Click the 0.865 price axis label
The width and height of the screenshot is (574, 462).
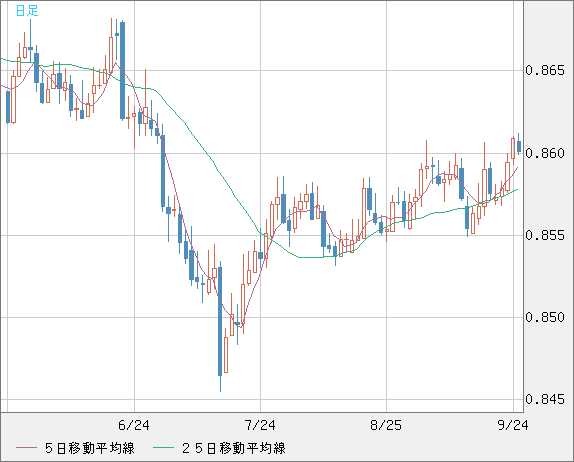pos(545,70)
